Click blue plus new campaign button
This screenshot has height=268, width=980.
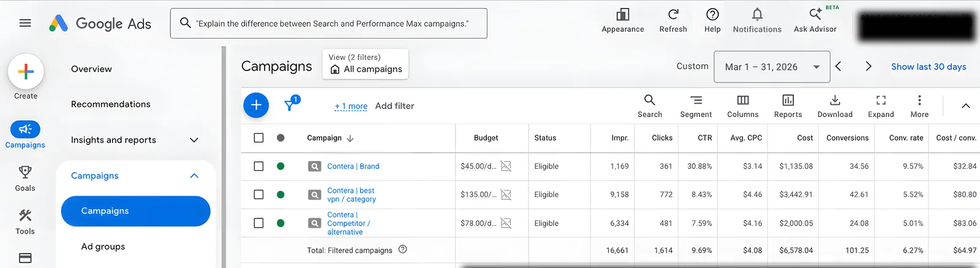tap(256, 105)
